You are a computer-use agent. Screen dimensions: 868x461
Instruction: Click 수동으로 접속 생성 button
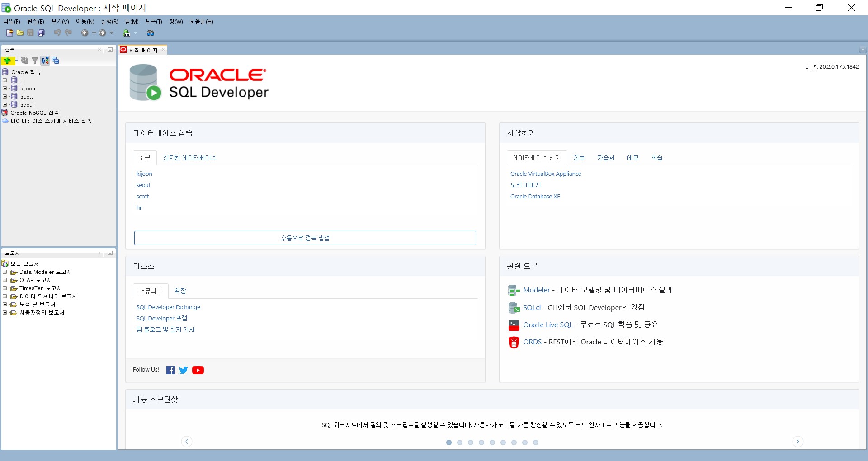point(305,238)
